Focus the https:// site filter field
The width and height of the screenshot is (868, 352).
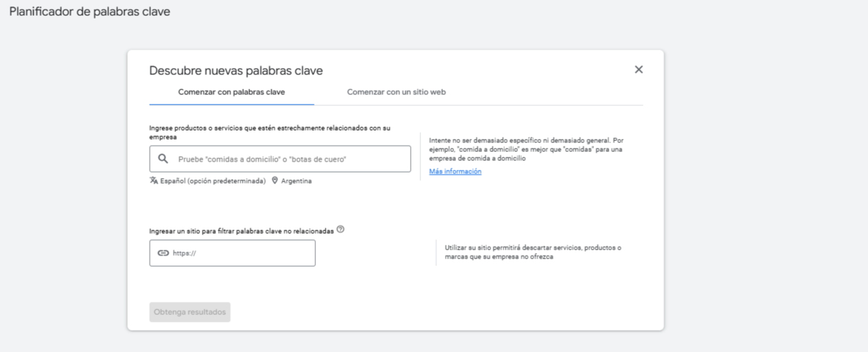232,253
